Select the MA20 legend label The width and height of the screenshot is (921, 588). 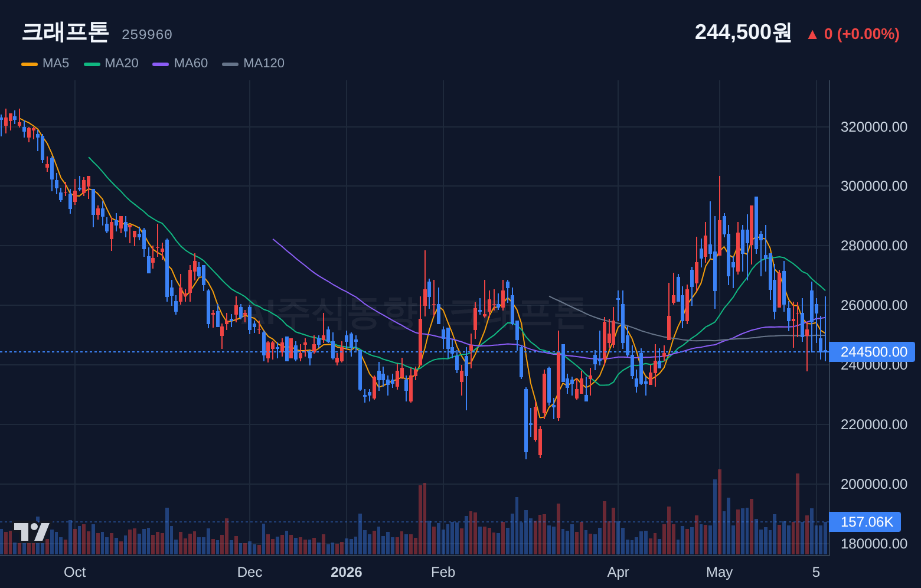click(x=122, y=63)
